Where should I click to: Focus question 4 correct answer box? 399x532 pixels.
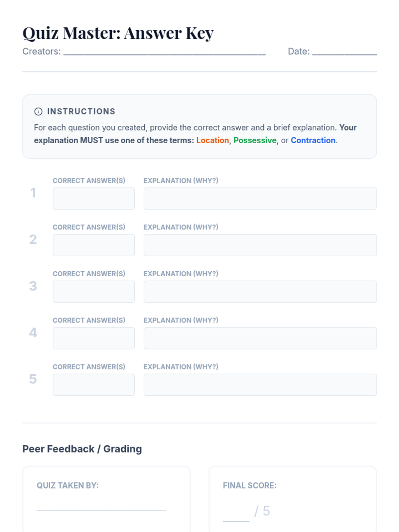coord(94,338)
